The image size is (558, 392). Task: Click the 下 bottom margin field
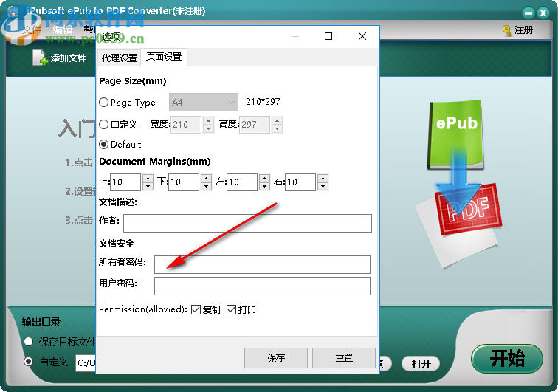(x=184, y=182)
